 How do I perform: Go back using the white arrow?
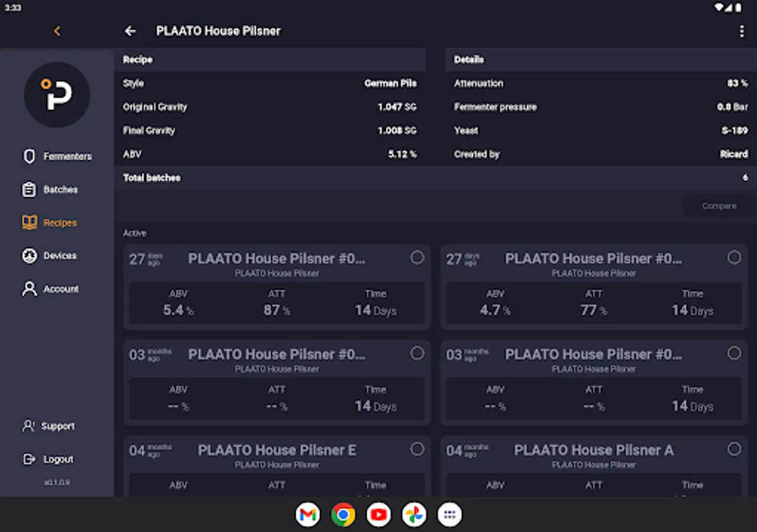click(130, 31)
